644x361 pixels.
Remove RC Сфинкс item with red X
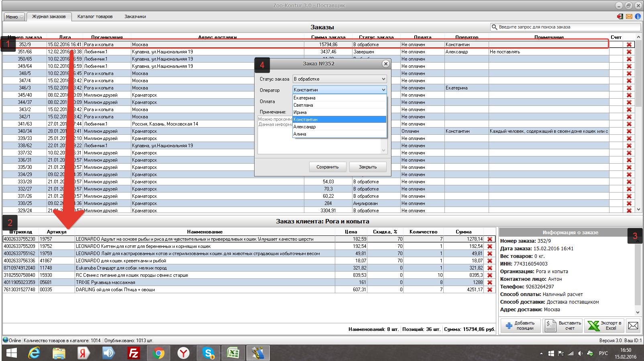pyautogui.click(x=490, y=275)
